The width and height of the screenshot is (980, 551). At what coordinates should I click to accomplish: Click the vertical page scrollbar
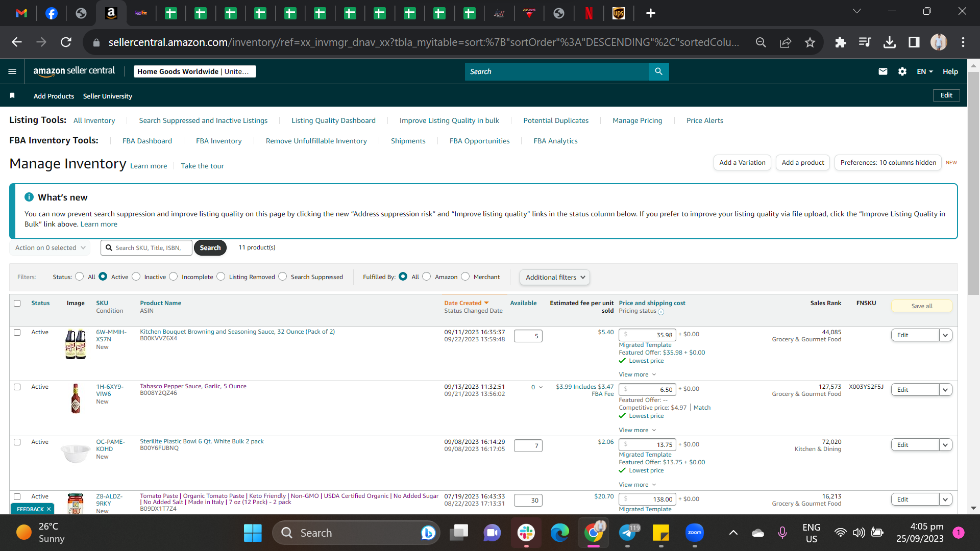(973, 184)
